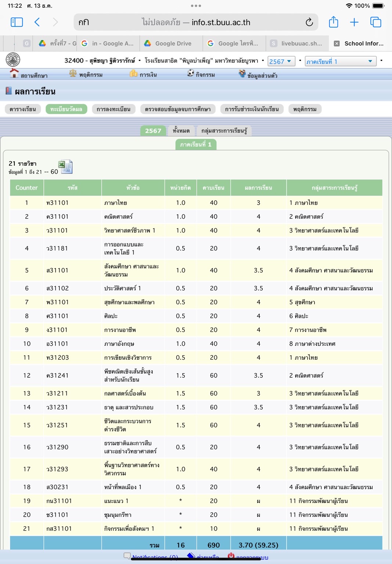Open the ข้อมูลส่วนตัว personal info icon
Image resolution: width=392 pixels, height=564 pixels.
pos(242,73)
